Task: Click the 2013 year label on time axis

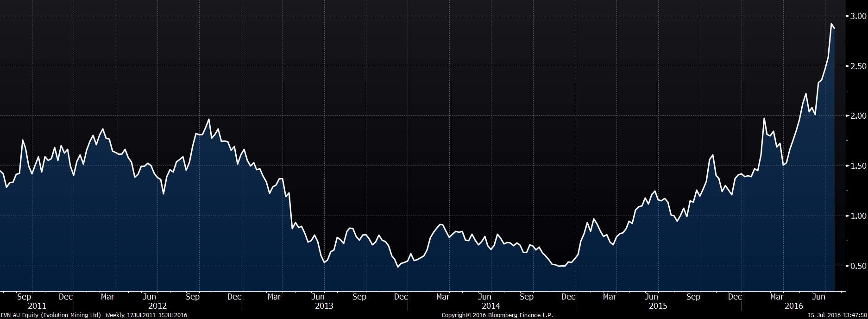Action: point(324,306)
